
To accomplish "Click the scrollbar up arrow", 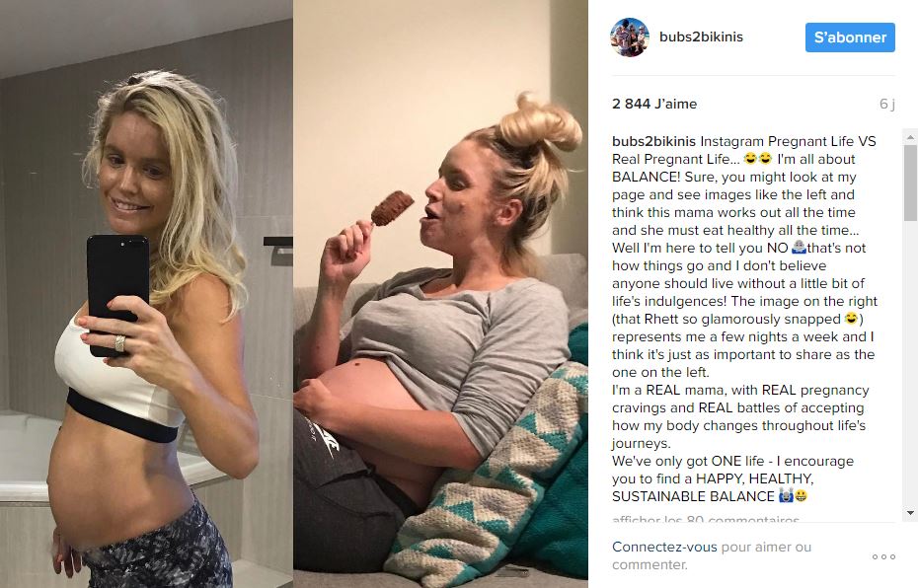I will [x=910, y=138].
